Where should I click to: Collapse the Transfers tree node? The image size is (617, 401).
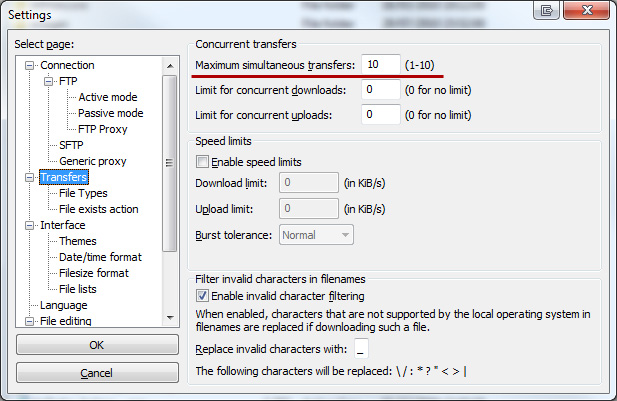tap(30, 177)
